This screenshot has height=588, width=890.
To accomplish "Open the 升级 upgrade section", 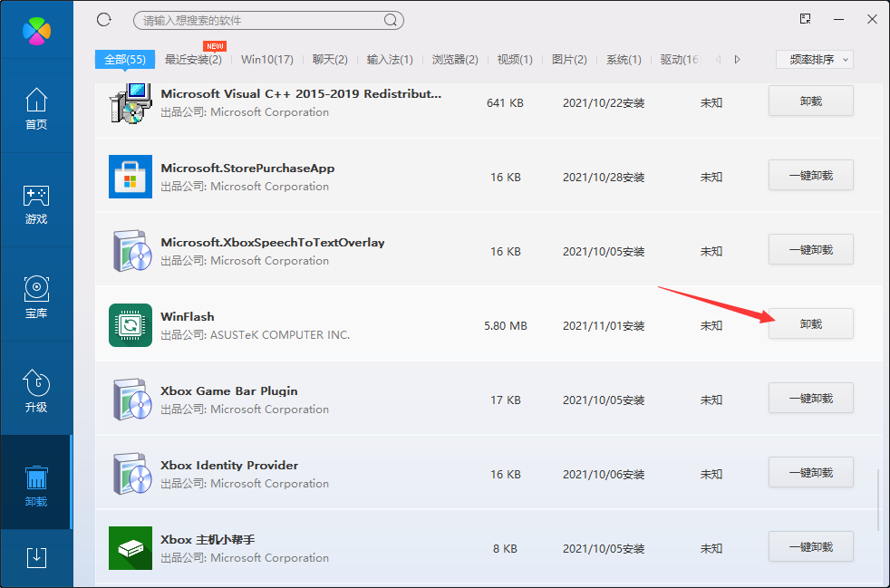I will [x=36, y=391].
